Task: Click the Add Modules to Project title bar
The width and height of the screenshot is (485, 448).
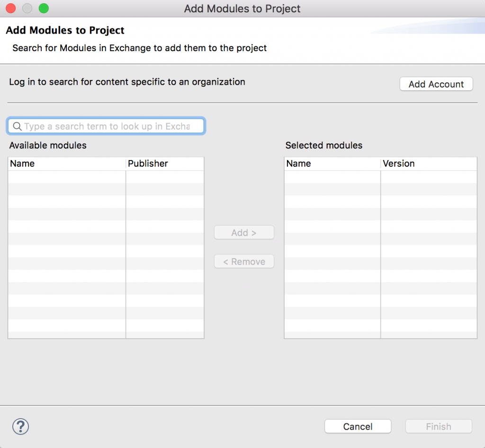Action: 242,8
